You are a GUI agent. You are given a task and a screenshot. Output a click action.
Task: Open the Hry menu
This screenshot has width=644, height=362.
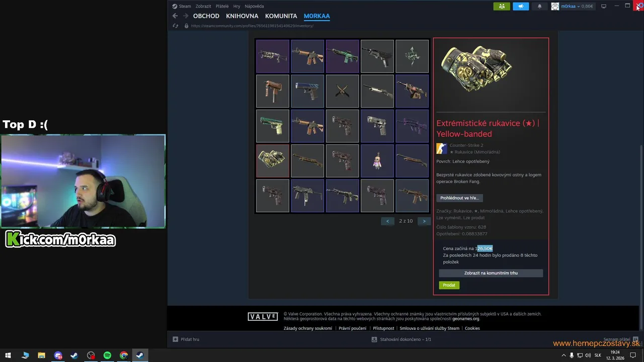pyautogui.click(x=236, y=6)
